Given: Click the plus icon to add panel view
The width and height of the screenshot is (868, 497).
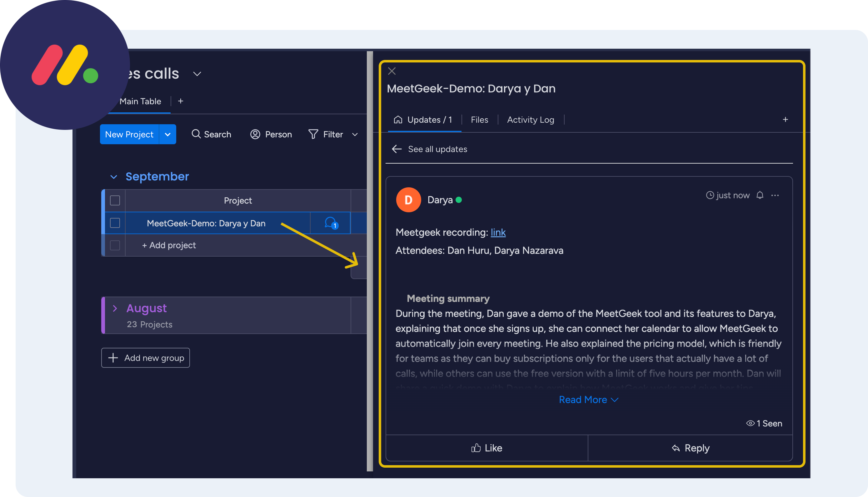Looking at the screenshot, I should tap(785, 120).
